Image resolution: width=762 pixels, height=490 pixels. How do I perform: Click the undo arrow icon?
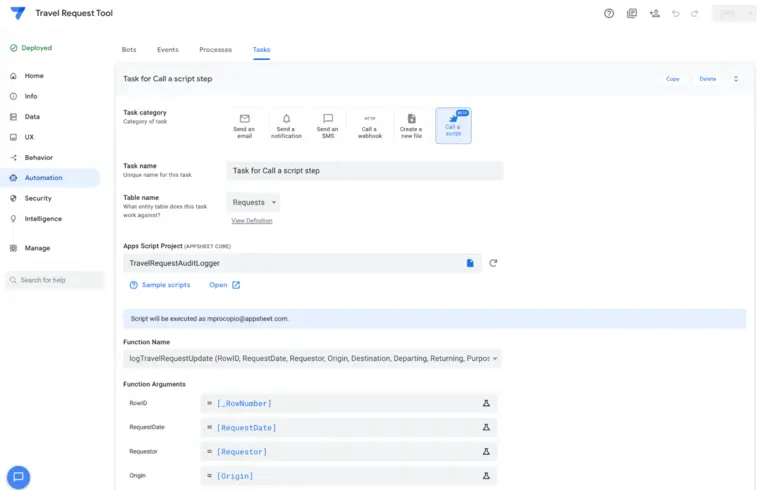(676, 14)
